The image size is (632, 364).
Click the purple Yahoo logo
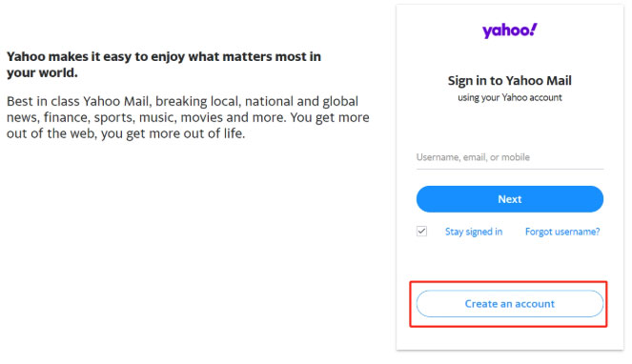pos(509,30)
